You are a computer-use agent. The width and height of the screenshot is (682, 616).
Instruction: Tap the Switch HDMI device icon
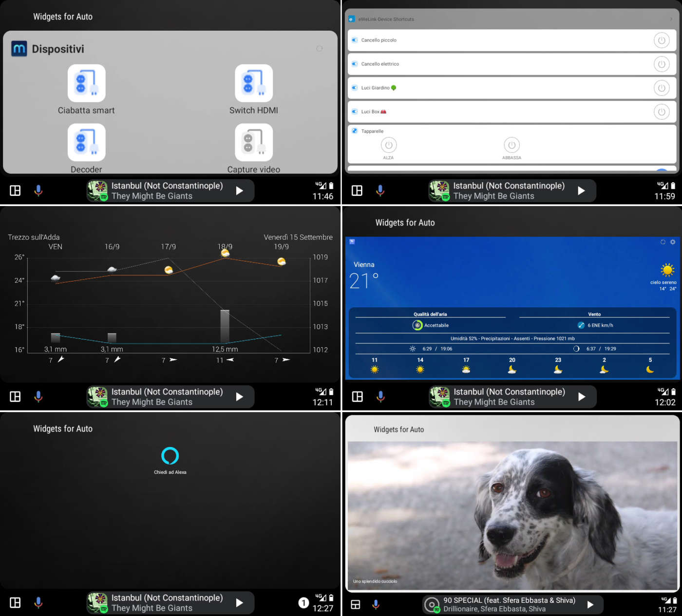click(x=253, y=83)
